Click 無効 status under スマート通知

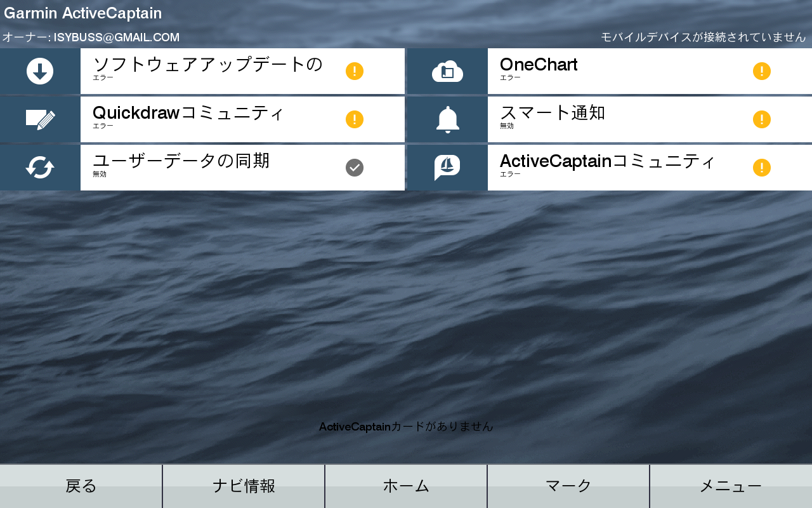(x=507, y=126)
